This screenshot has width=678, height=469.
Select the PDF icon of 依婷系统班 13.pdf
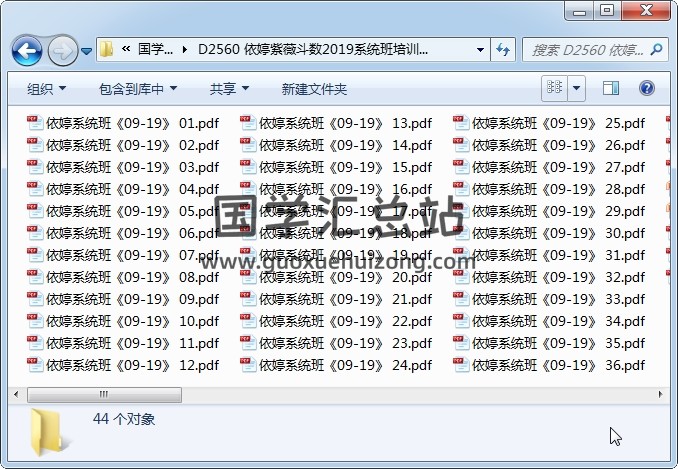(248, 123)
